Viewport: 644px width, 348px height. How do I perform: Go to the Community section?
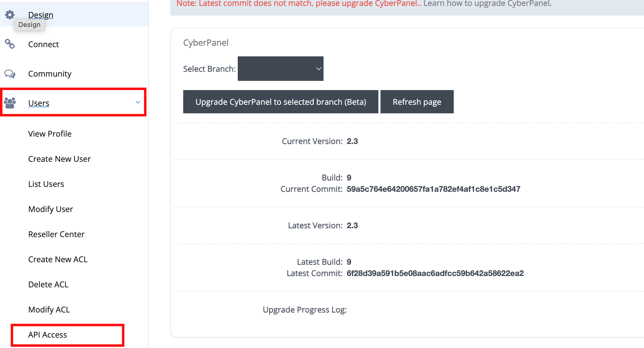(50, 74)
